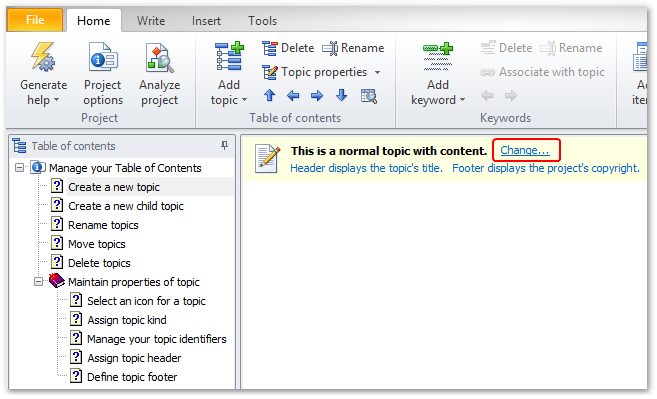The image size is (657, 399).
Task: Click Footer displays the project's copyright link
Action: click(x=546, y=168)
